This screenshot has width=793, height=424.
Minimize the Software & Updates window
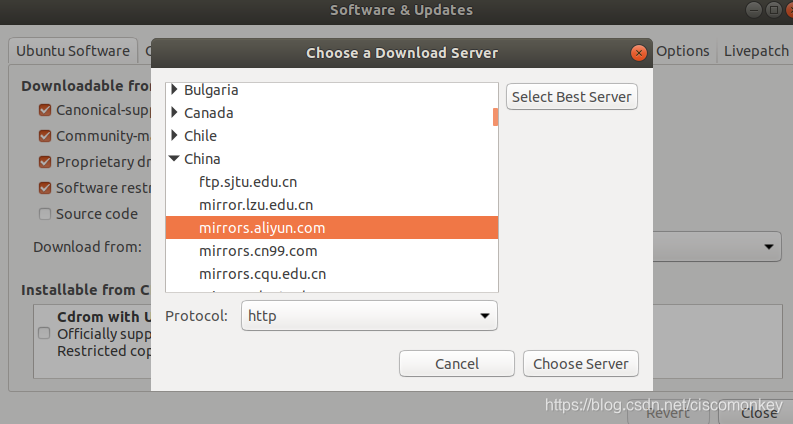click(754, 10)
